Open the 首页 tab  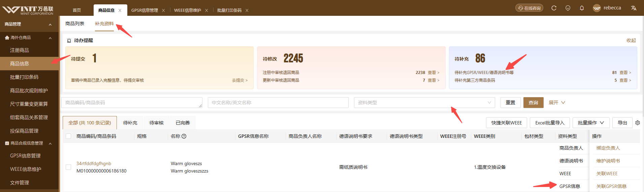(x=77, y=10)
